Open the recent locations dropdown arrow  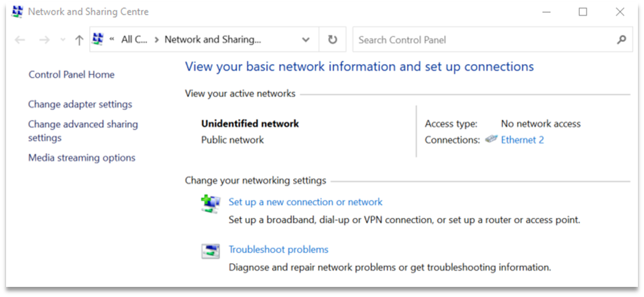pos(63,40)
